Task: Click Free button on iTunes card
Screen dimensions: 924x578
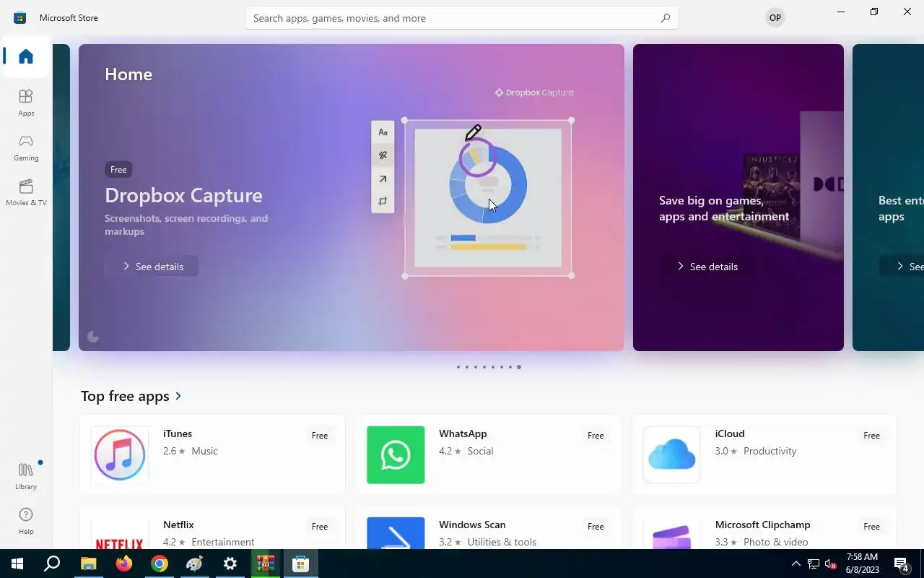Action: [x=320, y=436]
